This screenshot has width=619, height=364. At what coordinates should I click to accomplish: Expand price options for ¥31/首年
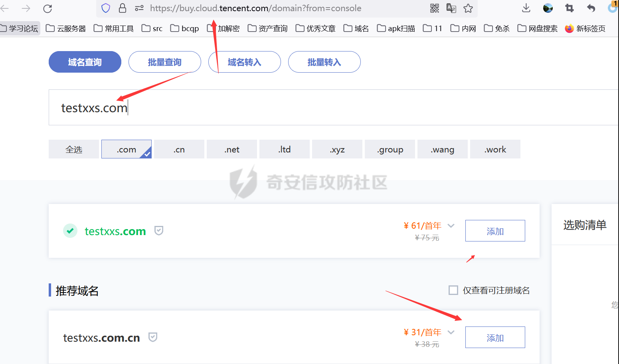click(451, 332)
